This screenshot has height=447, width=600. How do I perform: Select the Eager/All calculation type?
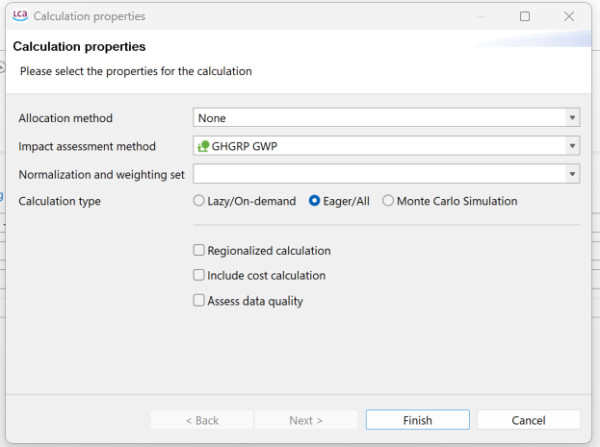click(x=314, y=201)
